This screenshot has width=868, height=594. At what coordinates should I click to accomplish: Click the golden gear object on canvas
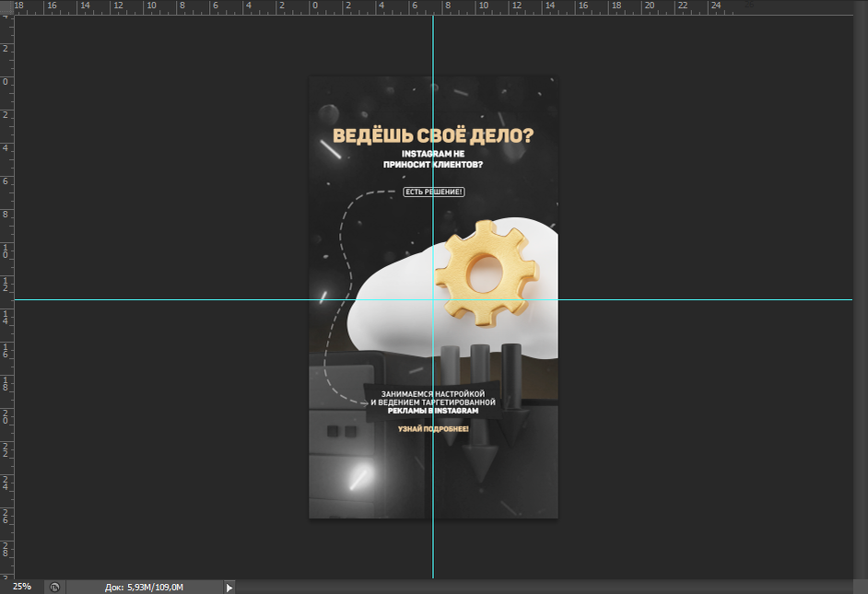click(x=486, y=274)
